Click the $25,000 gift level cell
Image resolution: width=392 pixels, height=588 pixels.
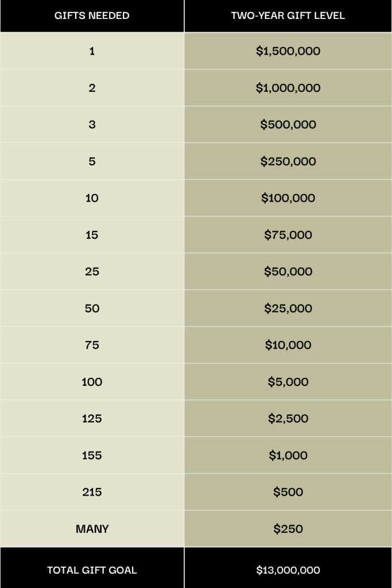(288, 308)
